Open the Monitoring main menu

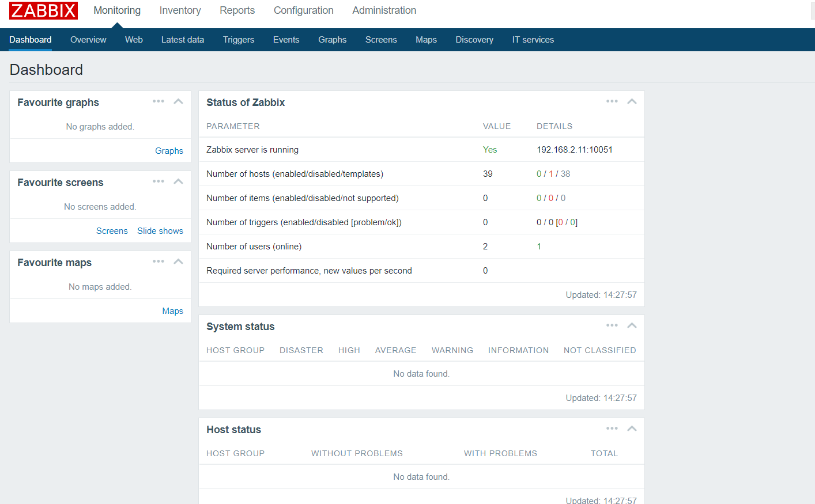[117, 10]
